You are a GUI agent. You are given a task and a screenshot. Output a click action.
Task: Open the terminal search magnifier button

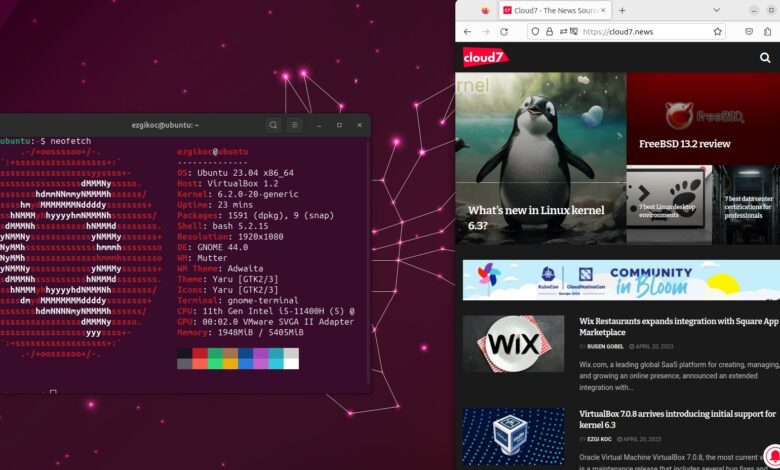(x=273, y=125)
